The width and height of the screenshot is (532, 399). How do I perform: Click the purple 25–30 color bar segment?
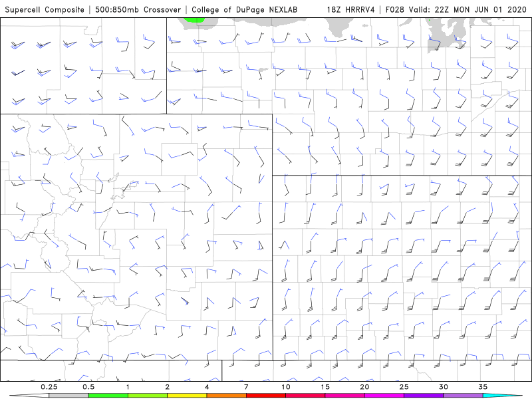coord(424,396)
